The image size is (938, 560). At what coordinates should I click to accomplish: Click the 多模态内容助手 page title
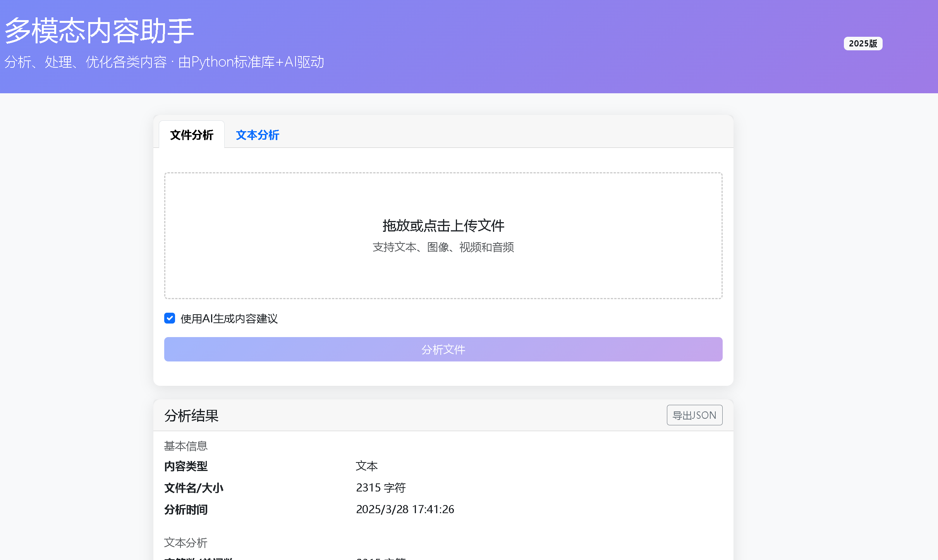99,31
